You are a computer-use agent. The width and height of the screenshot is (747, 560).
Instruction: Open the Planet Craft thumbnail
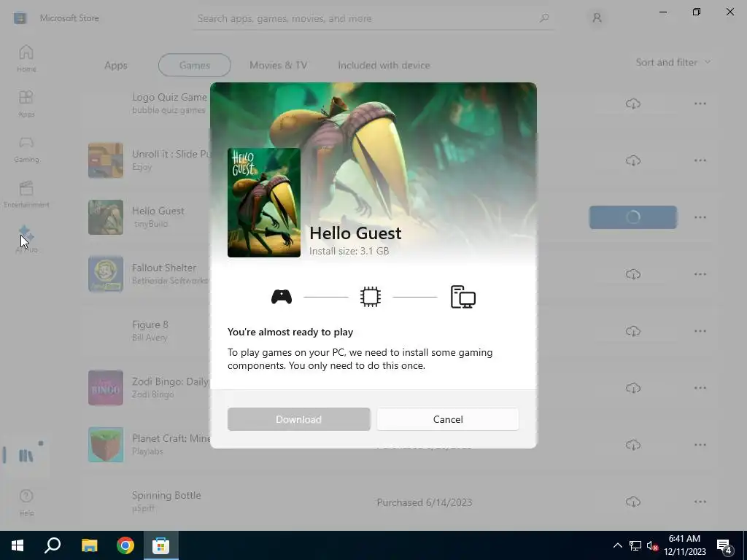tap(106, 445)
